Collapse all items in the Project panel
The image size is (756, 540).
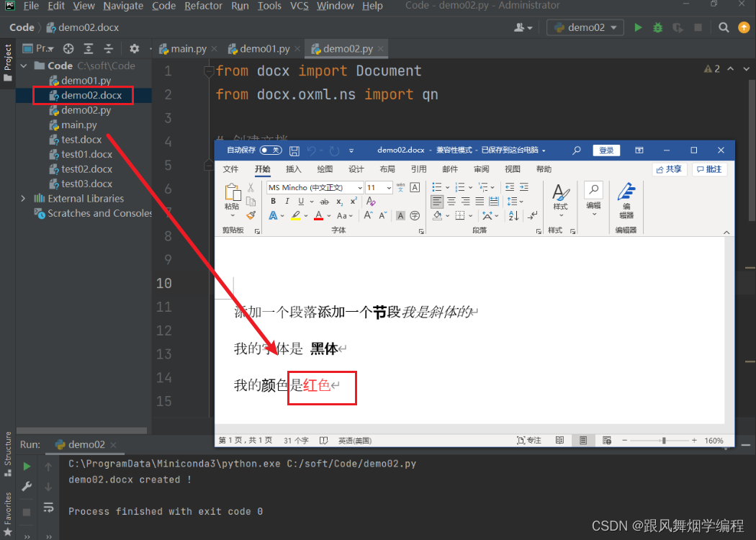click(109, 48)
